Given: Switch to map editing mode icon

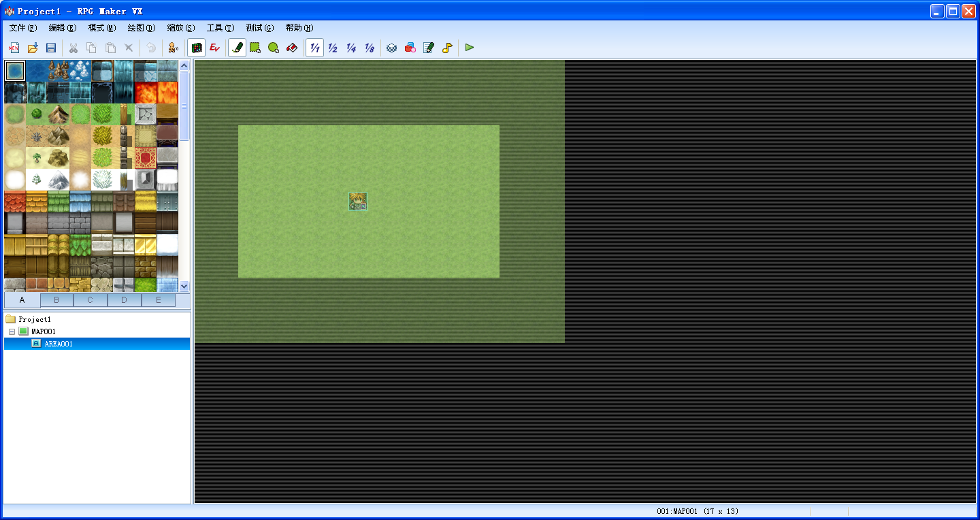Looking at the screenshot, I should [197, 48].
